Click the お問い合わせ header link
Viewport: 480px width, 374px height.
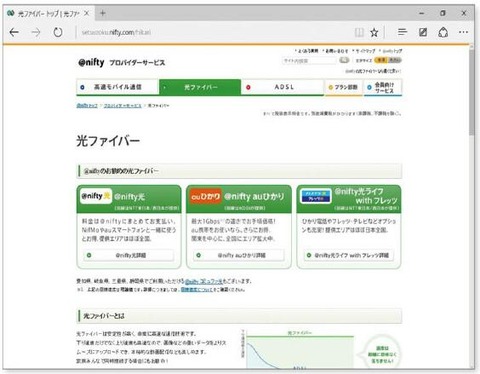pos(336,51)
